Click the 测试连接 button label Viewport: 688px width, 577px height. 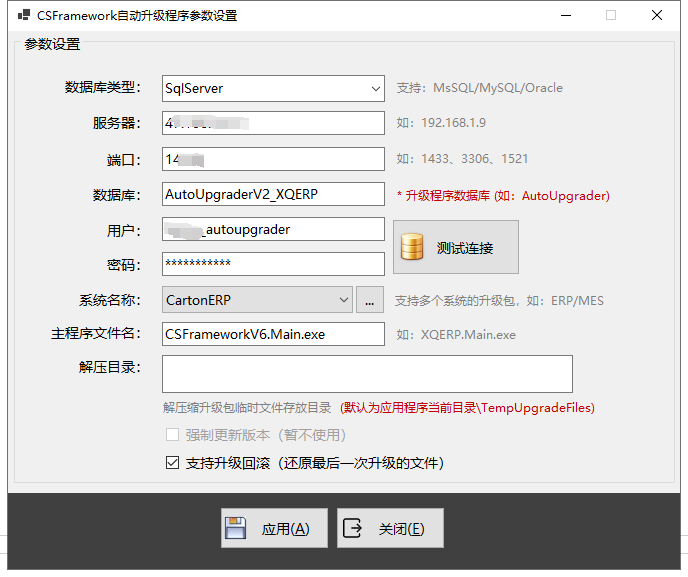tap(465, 248)
